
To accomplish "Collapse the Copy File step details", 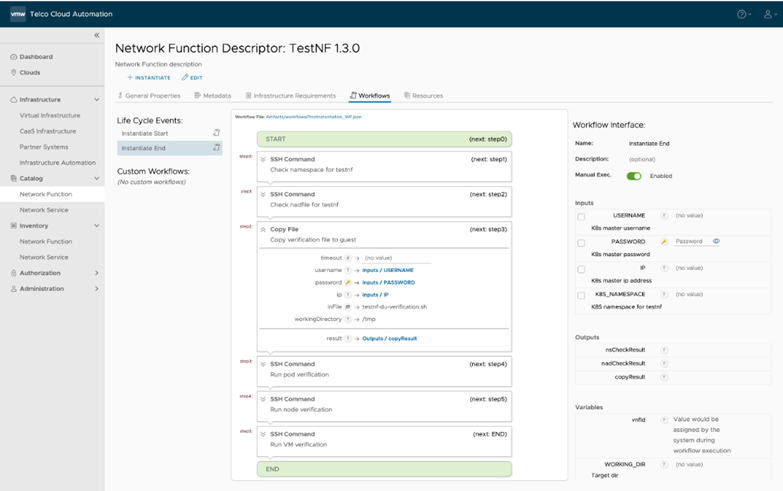I will (263, 229).
